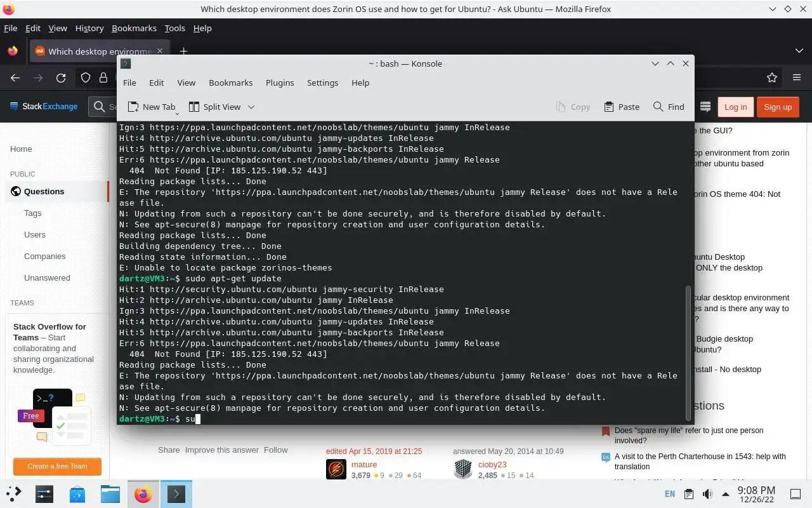Go to Home in Ask Ubuntu sidebar

tap(21, 149)
